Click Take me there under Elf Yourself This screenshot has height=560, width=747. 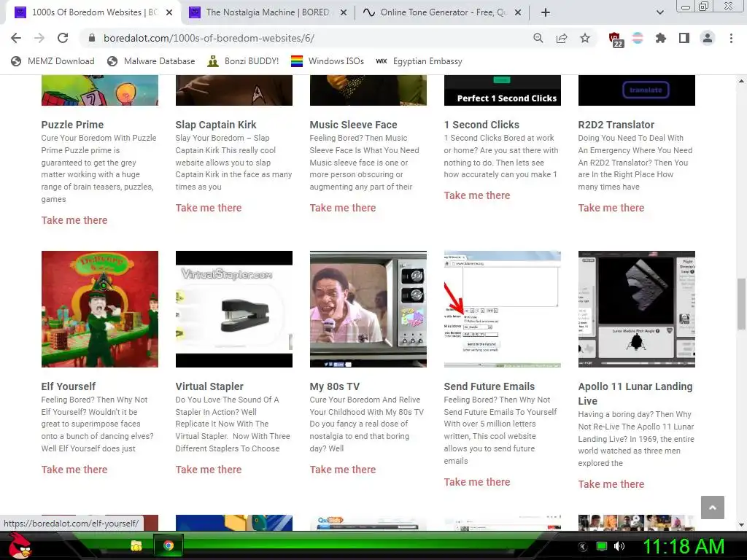[x=74, y=470]
